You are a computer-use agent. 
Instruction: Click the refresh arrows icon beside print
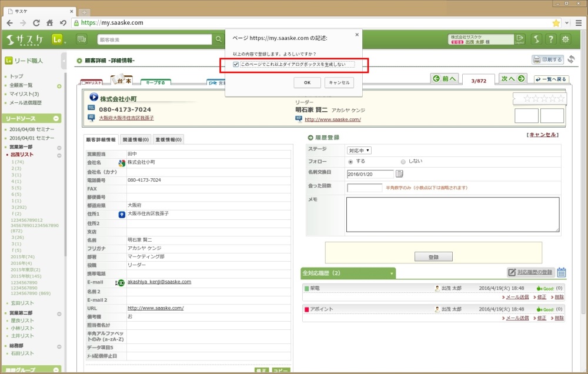click(571, 59)
